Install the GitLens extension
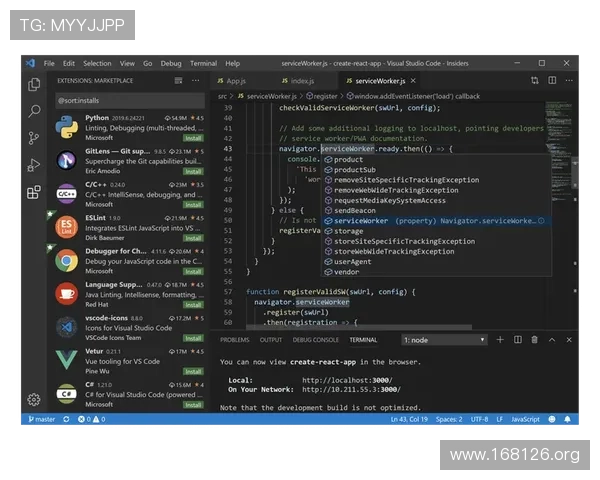The height and width of the screenshot is (480, 600). [193, 171]
